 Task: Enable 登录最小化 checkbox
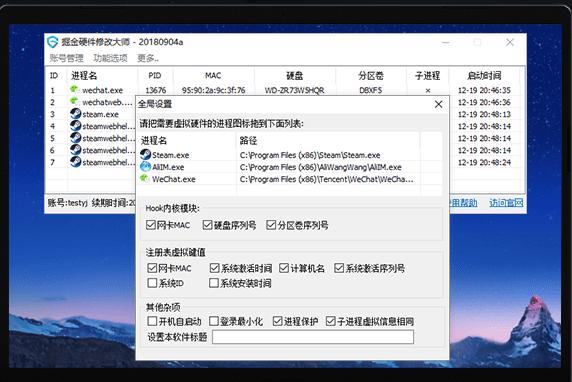tap(214, 321)
